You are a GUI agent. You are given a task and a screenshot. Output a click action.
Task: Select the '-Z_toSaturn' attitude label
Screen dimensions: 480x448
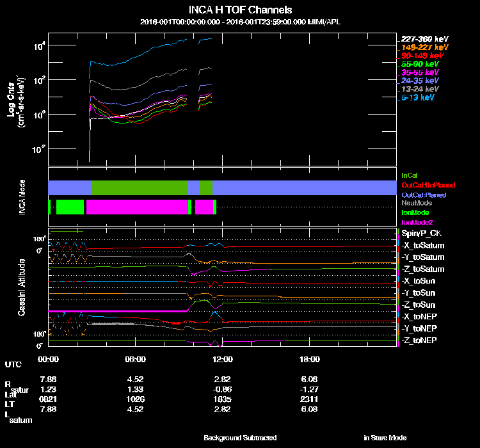tap(423, 269)
